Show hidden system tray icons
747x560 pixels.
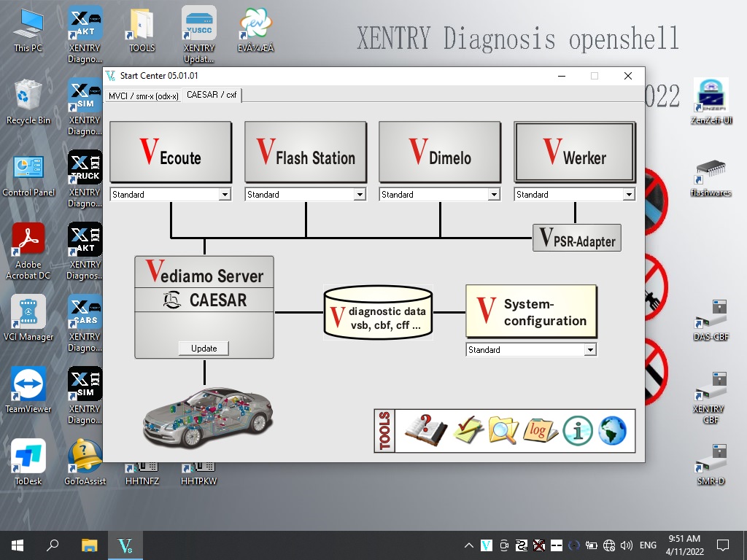pyautogui.click(x=469, y=545)
